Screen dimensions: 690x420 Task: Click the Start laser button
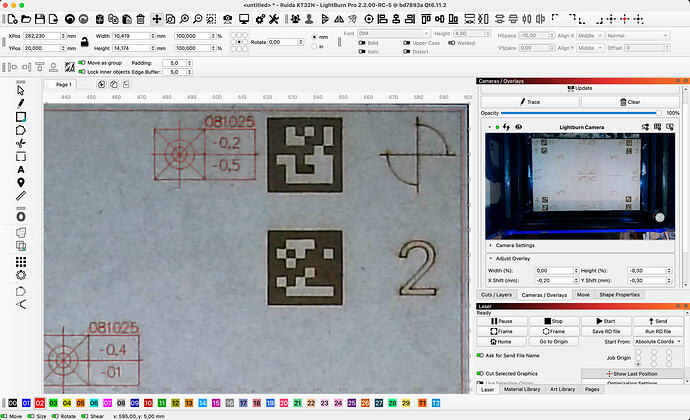606,321
